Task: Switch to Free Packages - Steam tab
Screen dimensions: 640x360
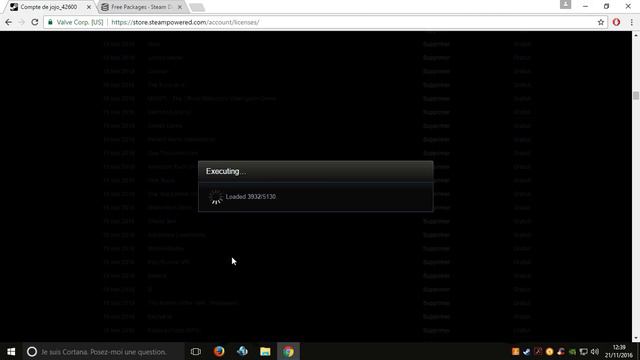Action: pos(141,7)
